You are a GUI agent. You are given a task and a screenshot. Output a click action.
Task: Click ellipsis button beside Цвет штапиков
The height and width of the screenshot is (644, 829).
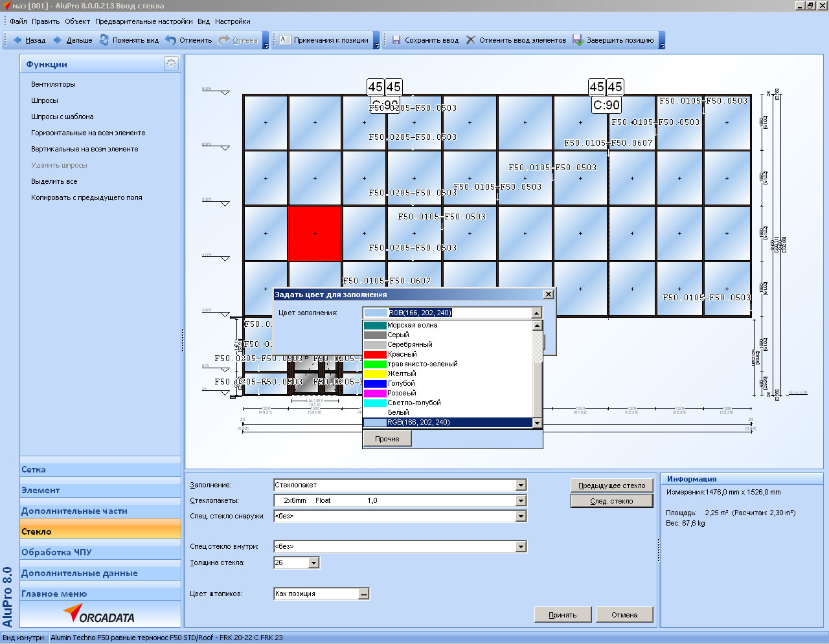(x=364, y=594)
